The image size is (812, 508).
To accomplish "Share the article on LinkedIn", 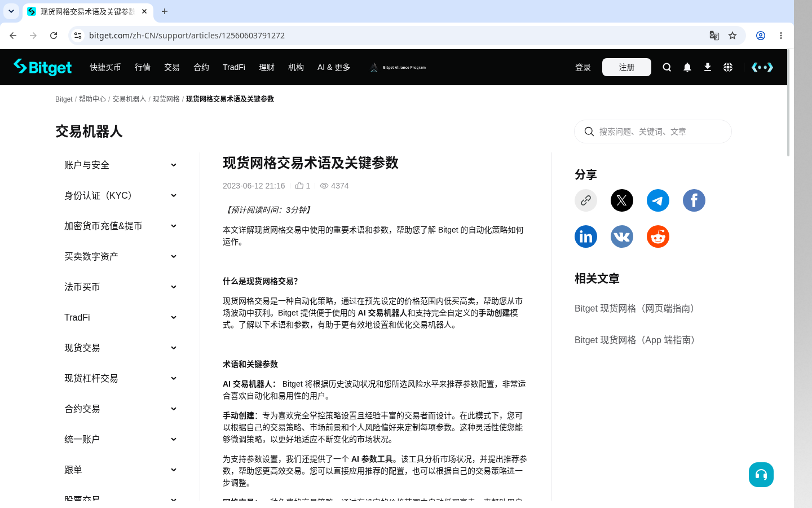I will (586, 237).
